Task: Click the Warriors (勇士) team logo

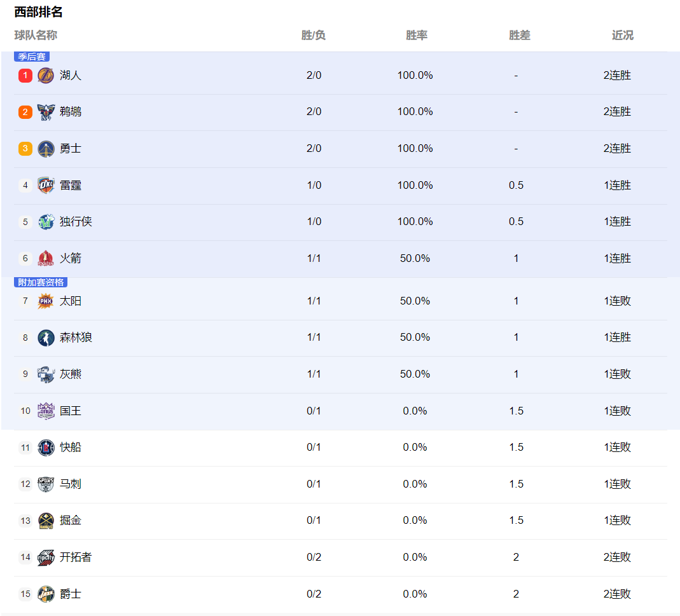Action: 46,149
